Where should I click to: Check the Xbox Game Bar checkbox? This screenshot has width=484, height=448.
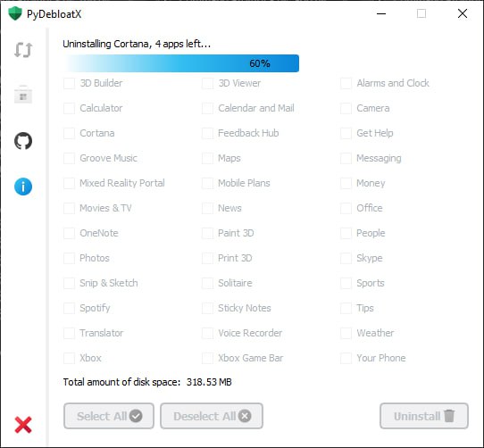click(x=207, y=358)
